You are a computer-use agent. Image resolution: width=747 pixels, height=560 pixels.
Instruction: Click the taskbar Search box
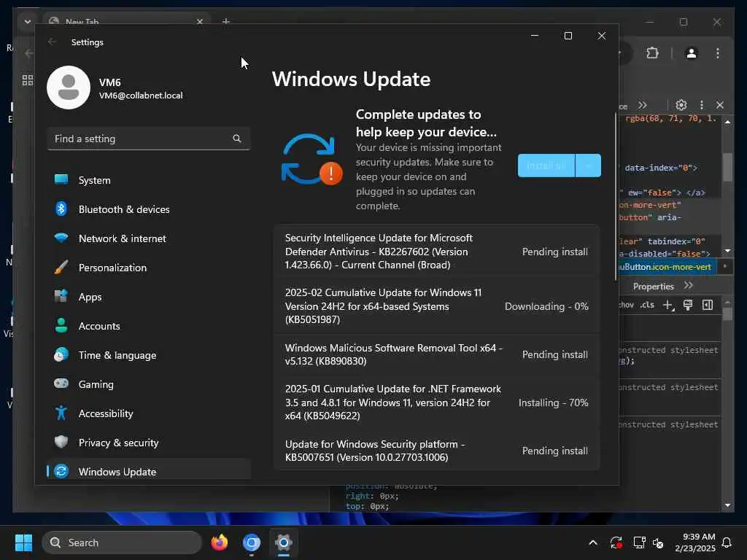coord(122,542)
